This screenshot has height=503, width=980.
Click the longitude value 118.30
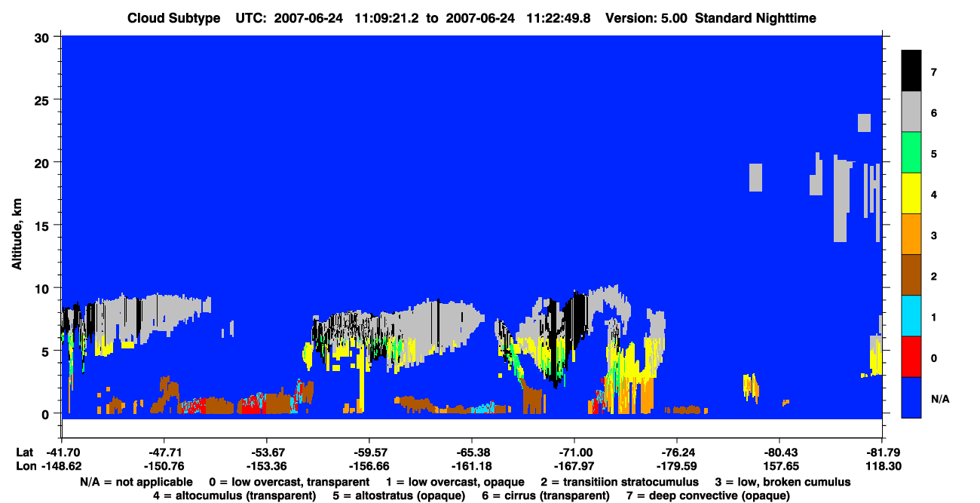(882, 466)
